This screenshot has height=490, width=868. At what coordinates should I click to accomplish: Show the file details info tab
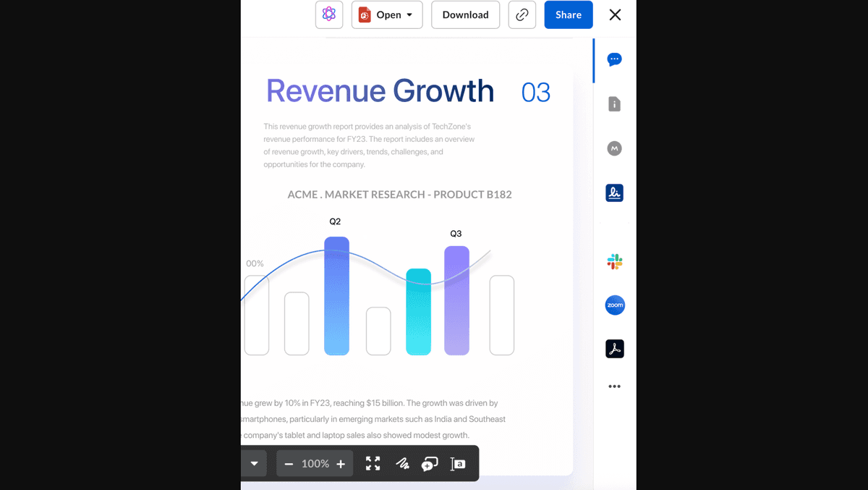[x=614, y=104]
